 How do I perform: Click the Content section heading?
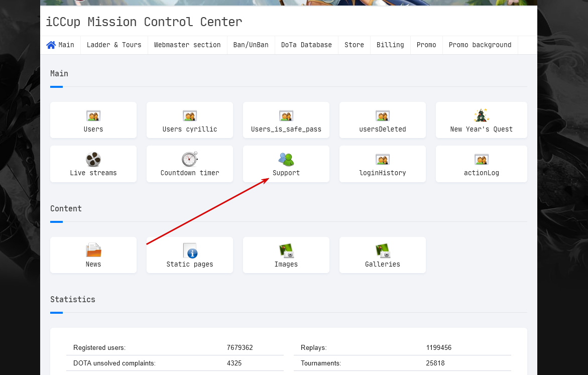pos(66,209)
